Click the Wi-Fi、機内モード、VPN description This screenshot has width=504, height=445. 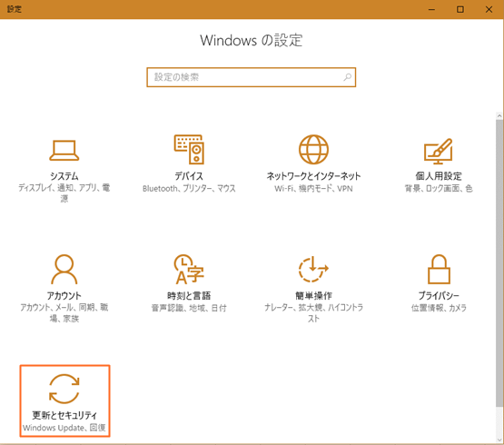click(x=313, y=188)
